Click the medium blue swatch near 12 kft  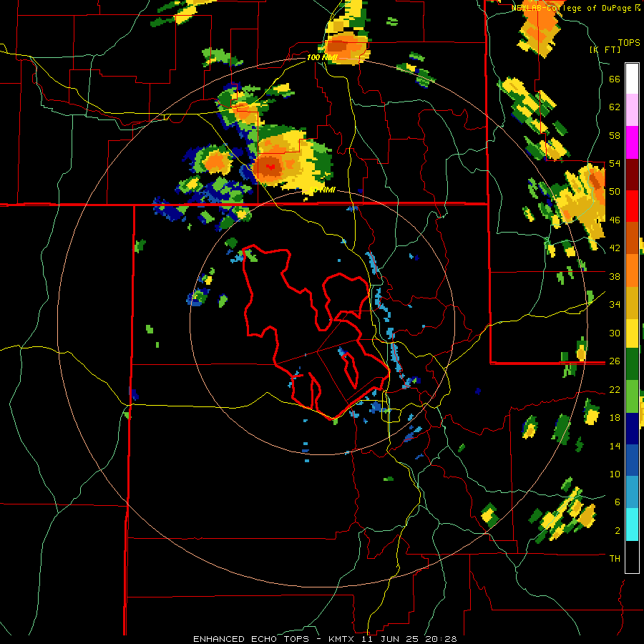[x=632, y=461]
